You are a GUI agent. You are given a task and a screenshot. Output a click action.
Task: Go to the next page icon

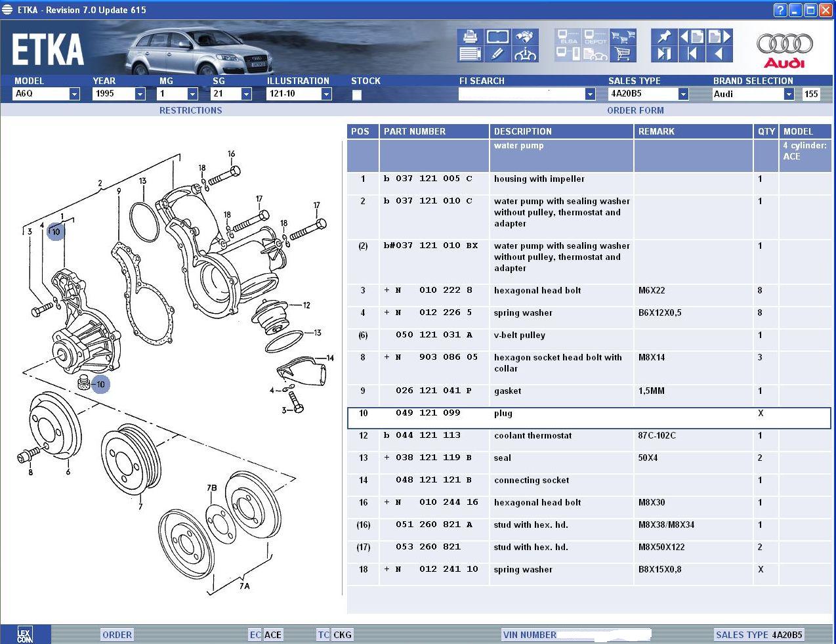point(720,37)
